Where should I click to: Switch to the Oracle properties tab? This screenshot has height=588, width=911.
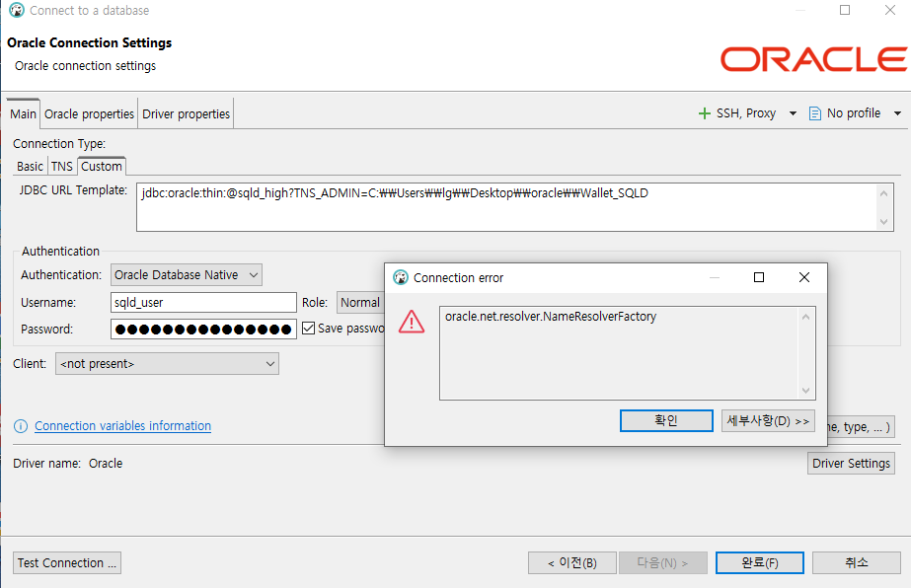click(x=89, y=113)
